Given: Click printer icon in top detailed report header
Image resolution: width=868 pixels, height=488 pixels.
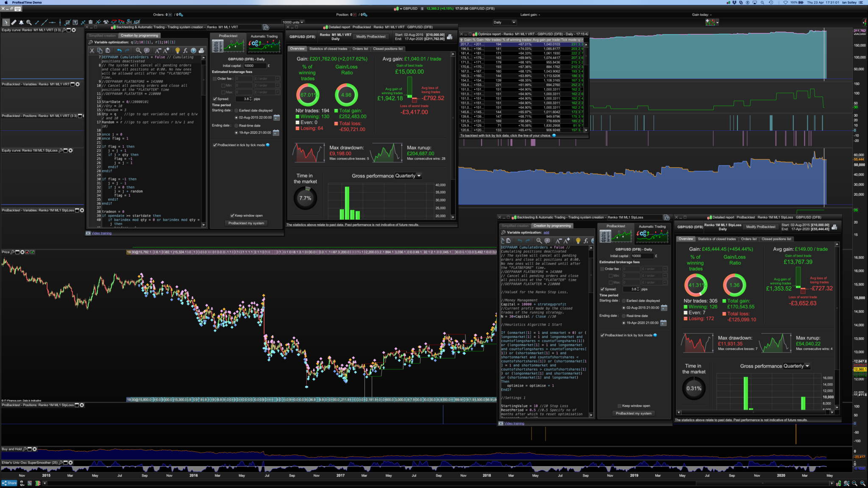Looking at the screenshot, I should point(450,37).
